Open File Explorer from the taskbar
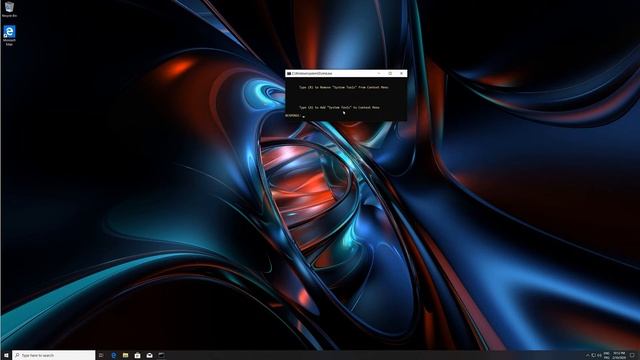This screenshot has width=640, height=360. pyautogui.click(x=125, y=356)
